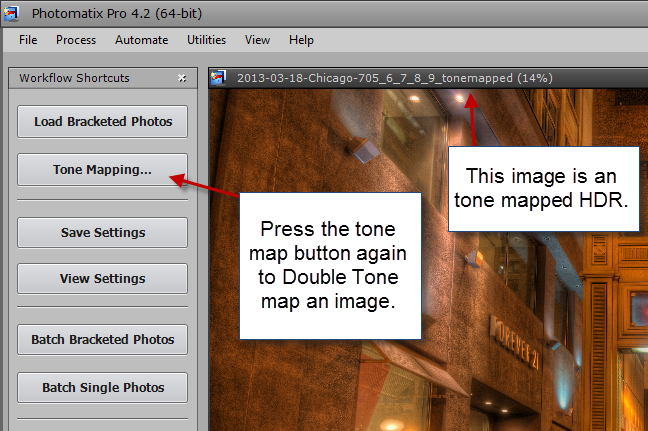This screenshot has height=431, width=648.
Task: Click the Batch Bracketed Photos button
Action: coord(102,339)
